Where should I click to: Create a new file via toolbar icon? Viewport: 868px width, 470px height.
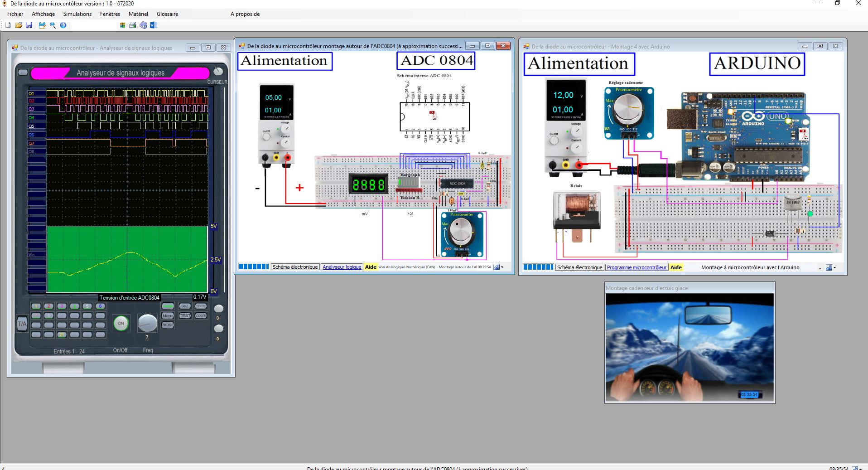click(x=8, y=25)
